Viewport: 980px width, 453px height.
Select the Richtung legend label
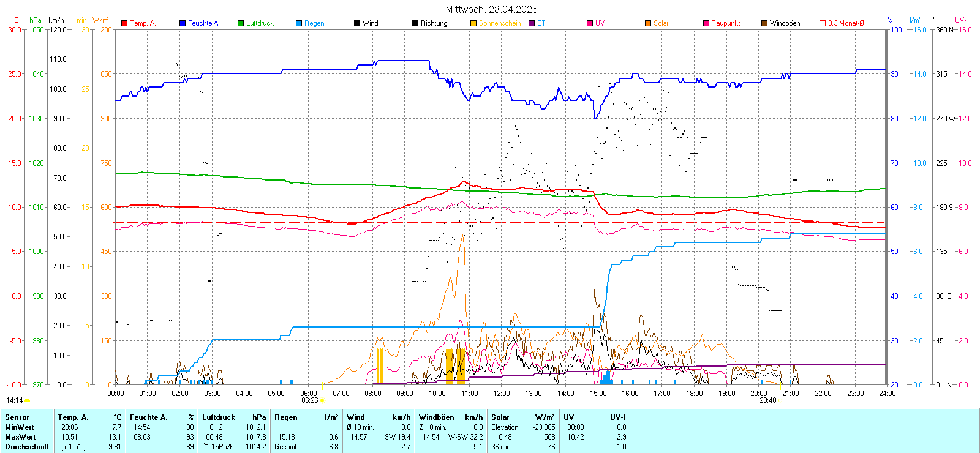(434, 23)
